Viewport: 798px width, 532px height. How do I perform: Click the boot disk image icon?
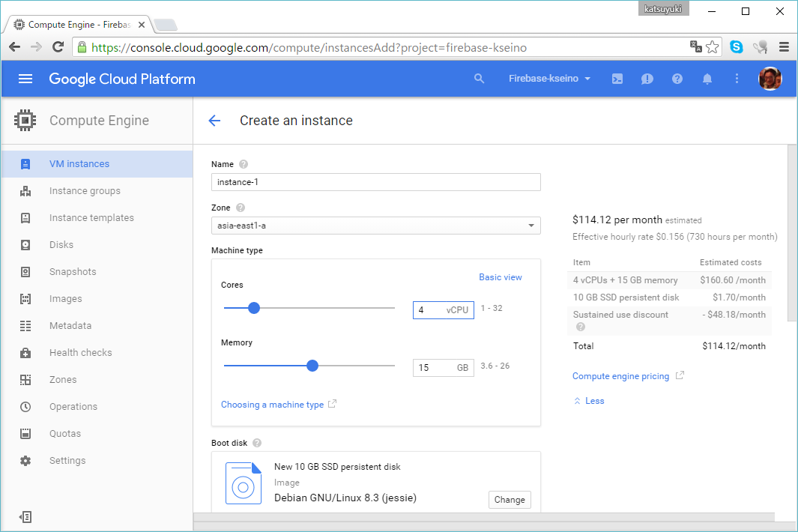click(x=244, y=483)
